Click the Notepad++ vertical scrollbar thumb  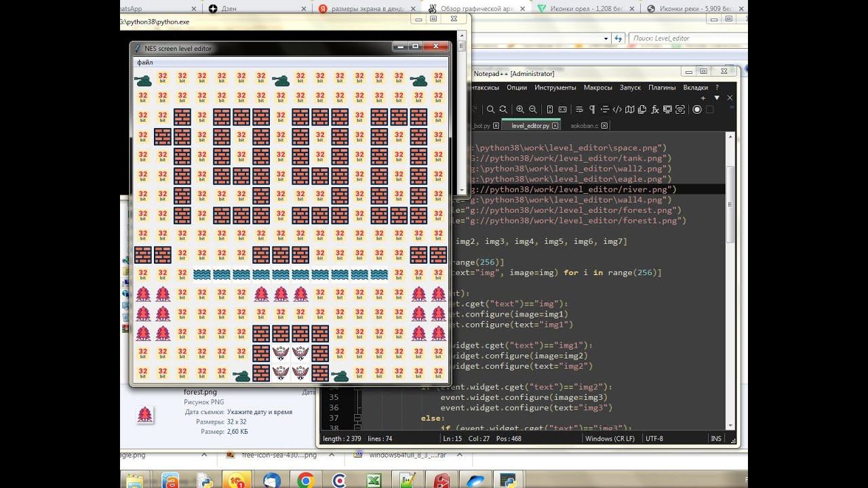(730, 203)
